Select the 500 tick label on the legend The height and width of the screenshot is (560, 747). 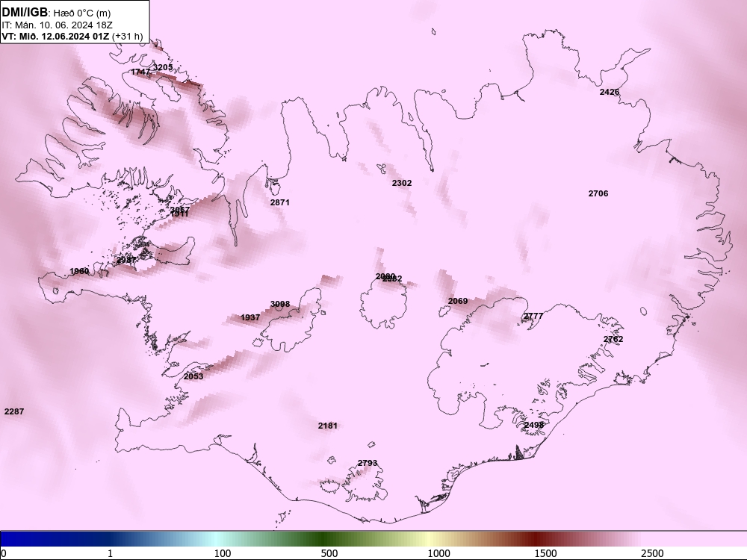pyautogui.click(x=329, y=553)
